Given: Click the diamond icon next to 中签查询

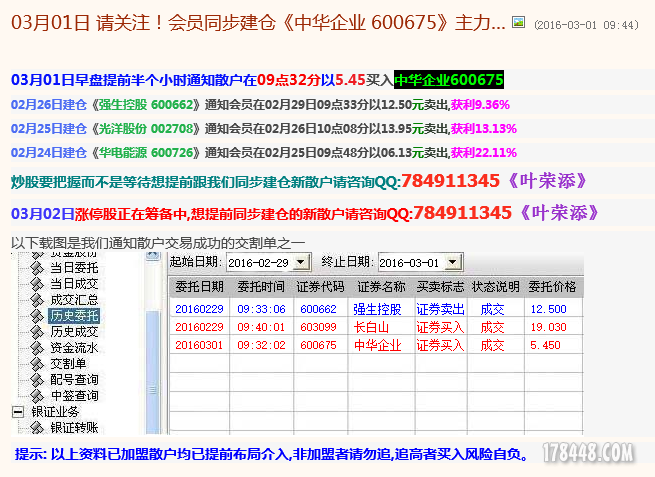Looking at the screenshot, I should (x=37, y=396).
